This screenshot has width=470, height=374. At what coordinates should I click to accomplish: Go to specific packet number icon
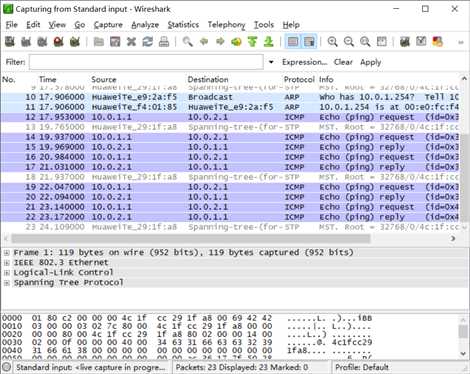click(237, 42)
